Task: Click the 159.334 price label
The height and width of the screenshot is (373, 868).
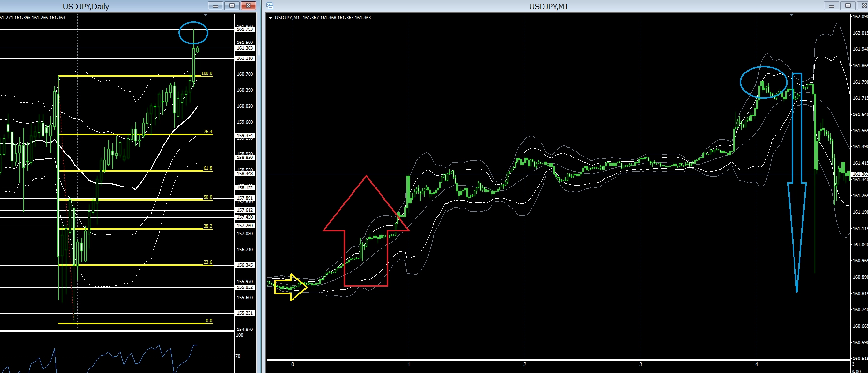Action: coord(245,136)
